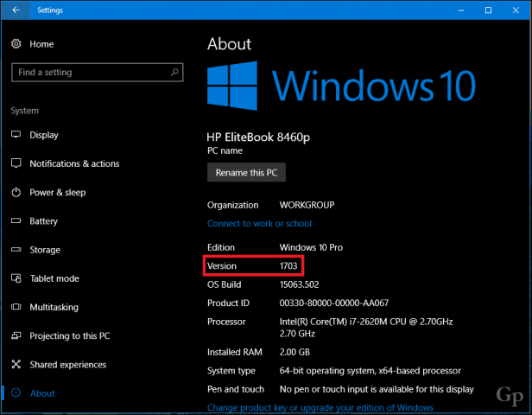The image size is (532, 415).
Task: Click the Home gear icon
Action: [x=16, y=44]
